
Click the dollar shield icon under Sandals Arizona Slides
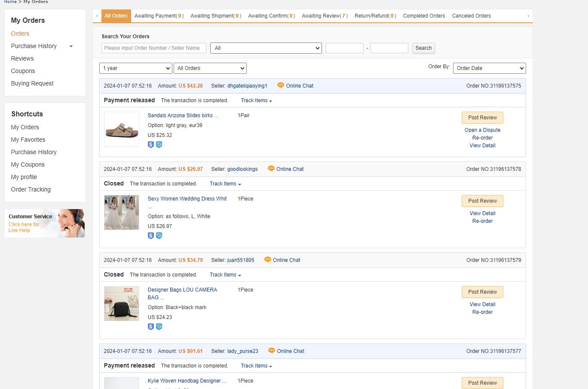pos(151,145)
